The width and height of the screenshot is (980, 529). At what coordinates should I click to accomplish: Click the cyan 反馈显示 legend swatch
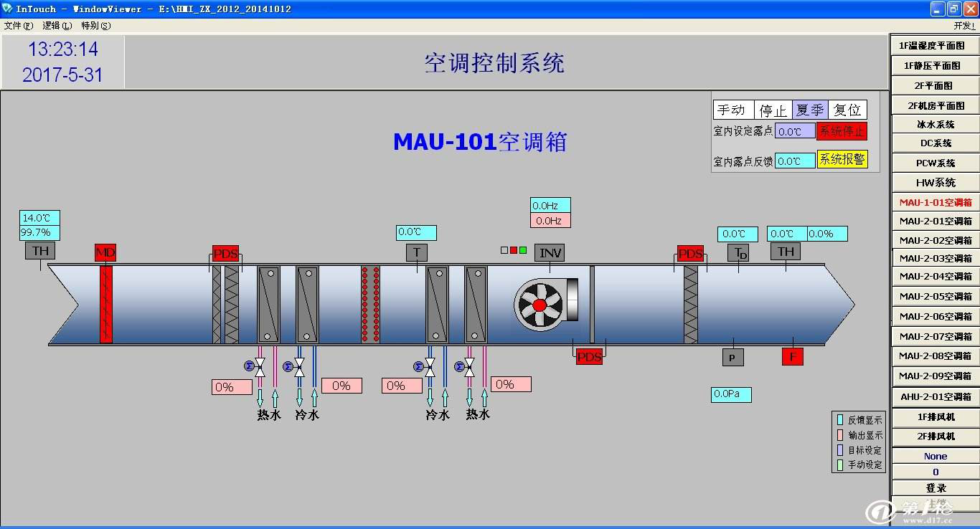[840, 420]
